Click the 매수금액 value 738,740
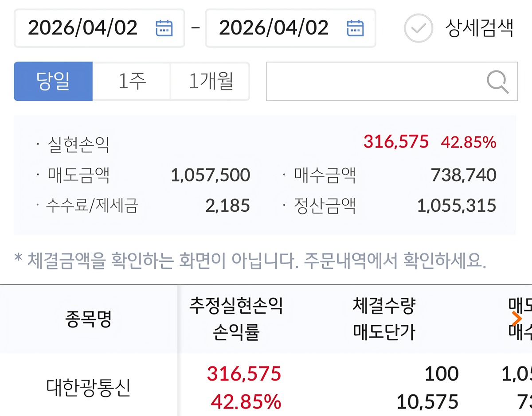The width and height of the screenshot is (532, 416). click(x=464, y=175)
